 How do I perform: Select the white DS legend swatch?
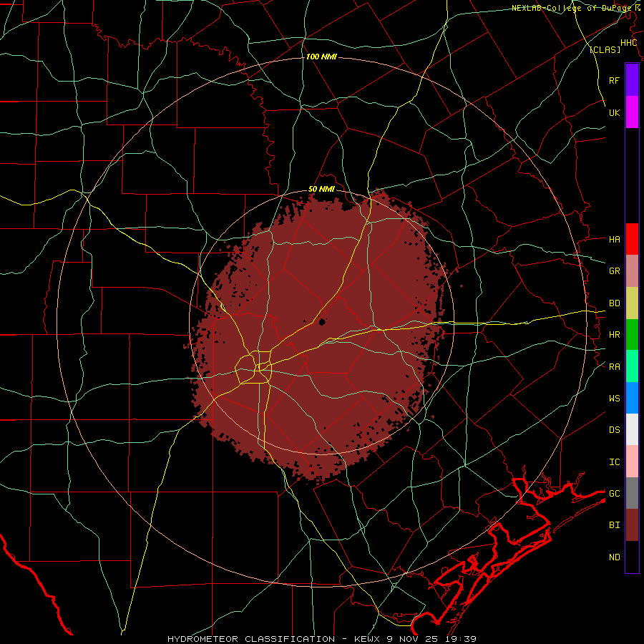click(632, 429)
